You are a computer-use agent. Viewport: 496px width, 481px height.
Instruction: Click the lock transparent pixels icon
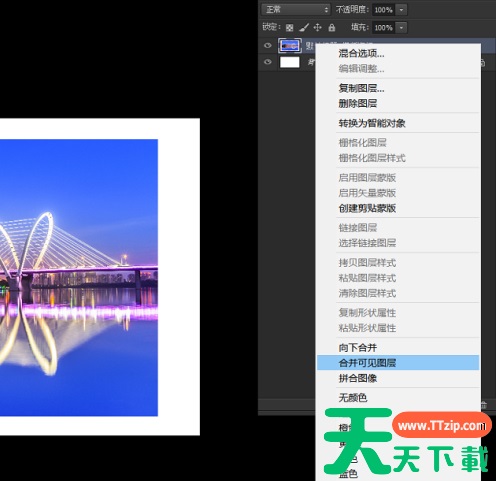[x=289, y=28]
